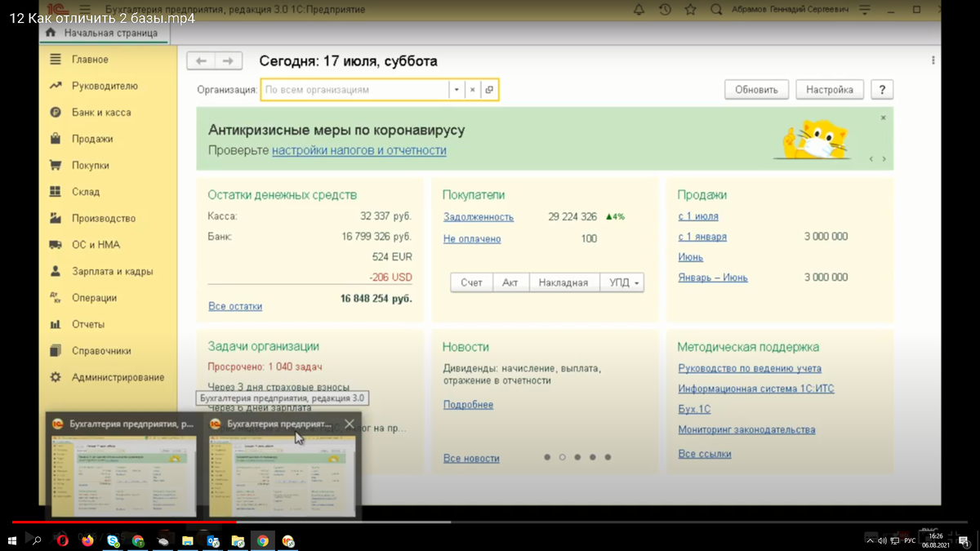The width and height of the screenshot is (980, 551).
Task: Open the notifications bell icon
Action: (x=639, y=10)
